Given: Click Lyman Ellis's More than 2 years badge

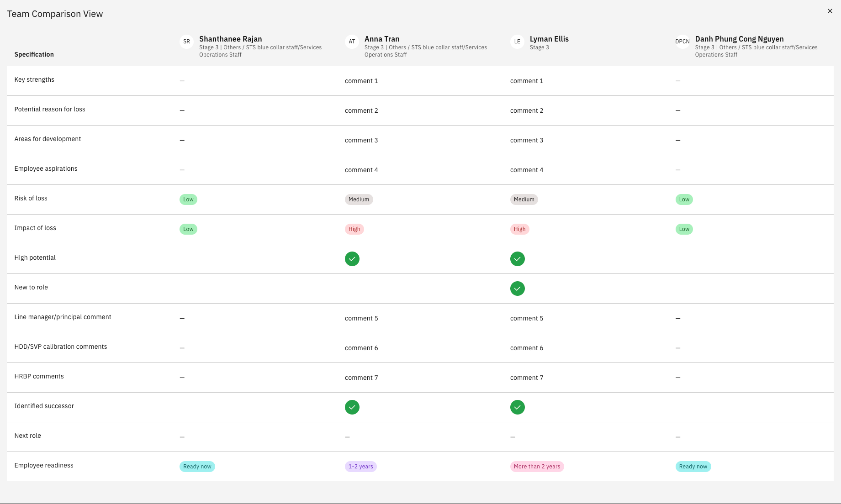Looking at the screenshot, I should pyautogui.click(x=537, y=467).
